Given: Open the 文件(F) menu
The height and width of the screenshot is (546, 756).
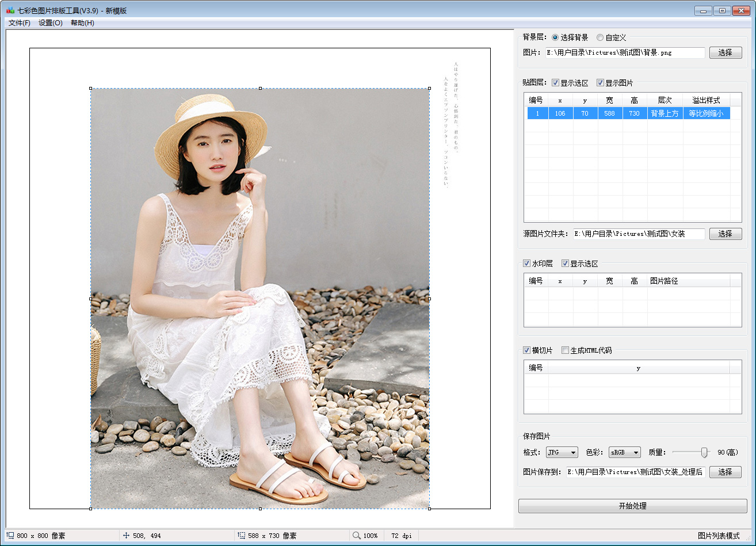Looking at the screenshot, I should (19, 23).
